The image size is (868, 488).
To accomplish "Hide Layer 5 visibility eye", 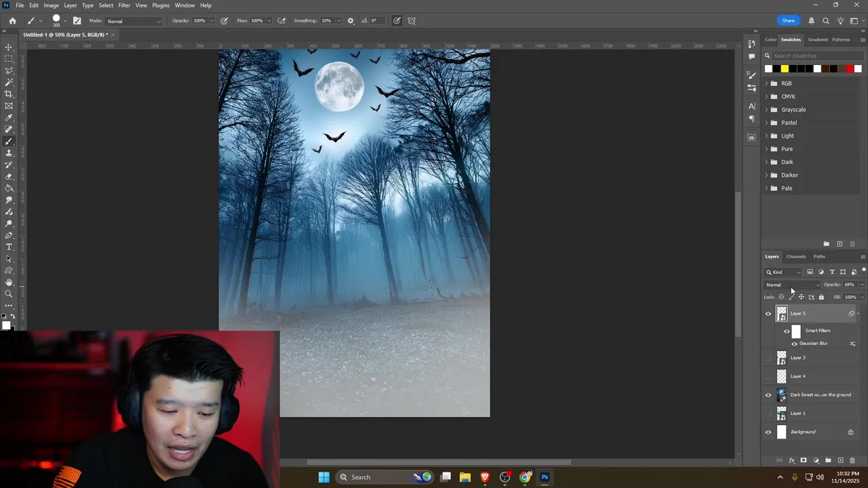I will tap(768, 313).
